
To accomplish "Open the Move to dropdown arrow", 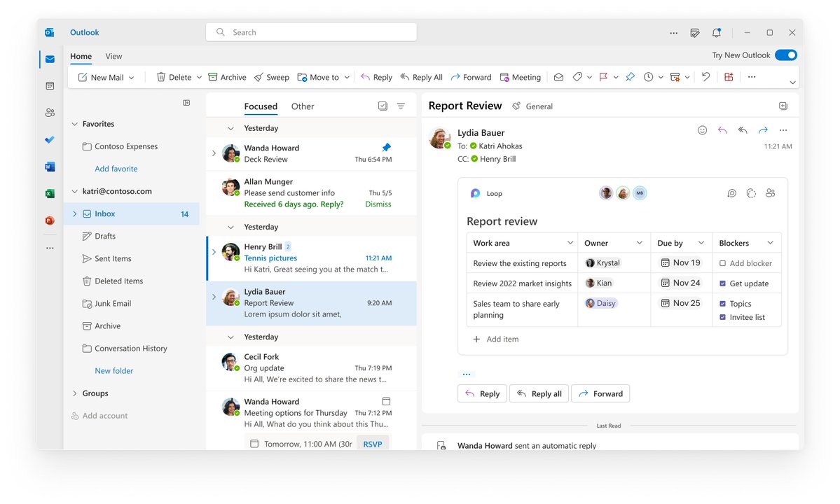I will pyautogui.click(x=347, y=78).
